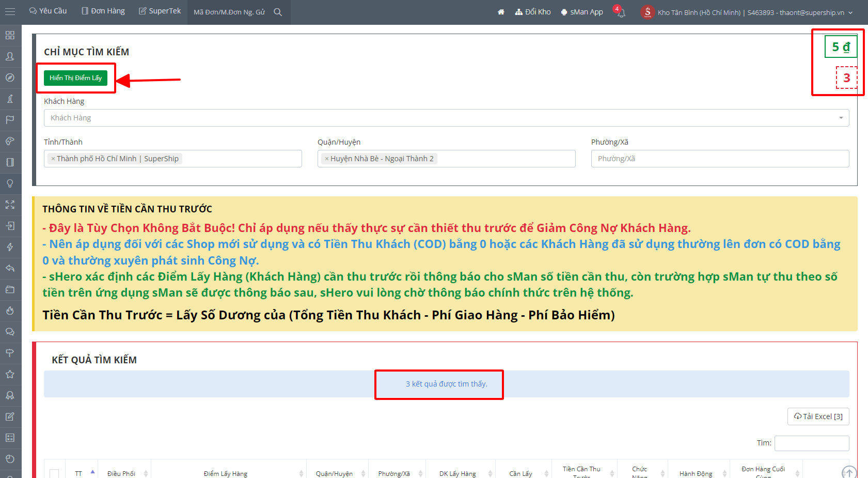868x478 pixels.
Task: Open the login arrow icon in the sidebar
Action: [10, 226]
